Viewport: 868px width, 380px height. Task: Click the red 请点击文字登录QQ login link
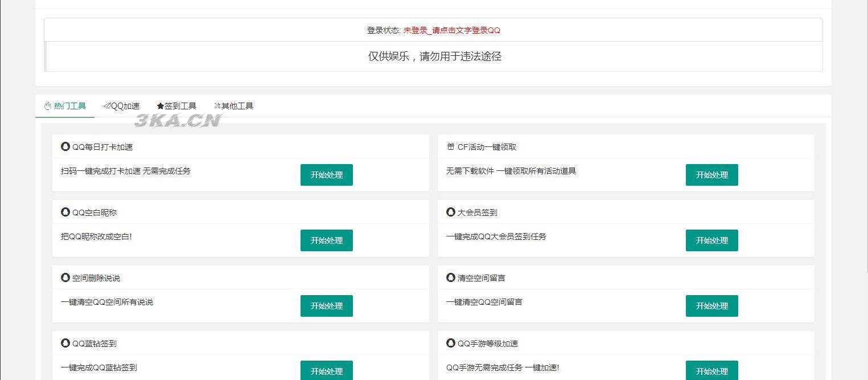[x=452, y=30]
